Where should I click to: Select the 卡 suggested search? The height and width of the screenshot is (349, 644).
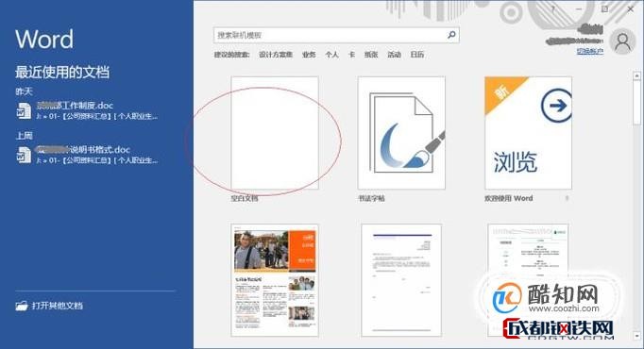tap(351, 54)
